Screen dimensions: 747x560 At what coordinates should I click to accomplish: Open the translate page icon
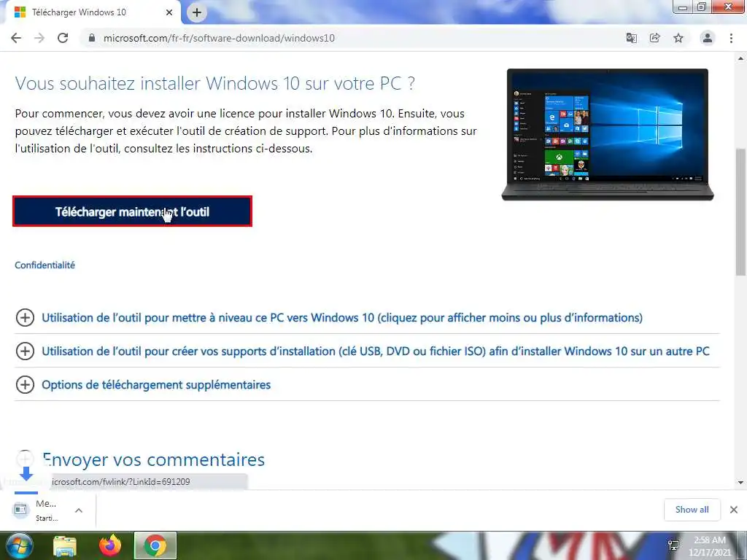tap(632, 38)
